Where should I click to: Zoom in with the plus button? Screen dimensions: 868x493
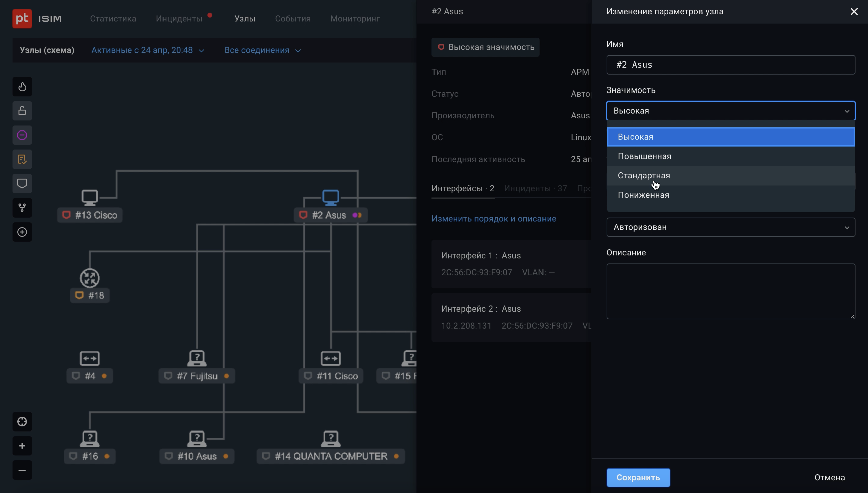pyautogui.click(x=22, y=446)
